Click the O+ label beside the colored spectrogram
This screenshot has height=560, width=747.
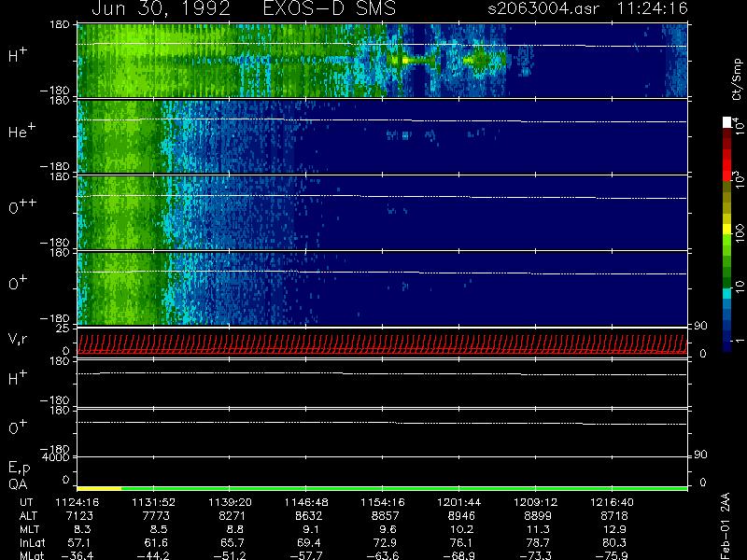[x=18, y=283]
